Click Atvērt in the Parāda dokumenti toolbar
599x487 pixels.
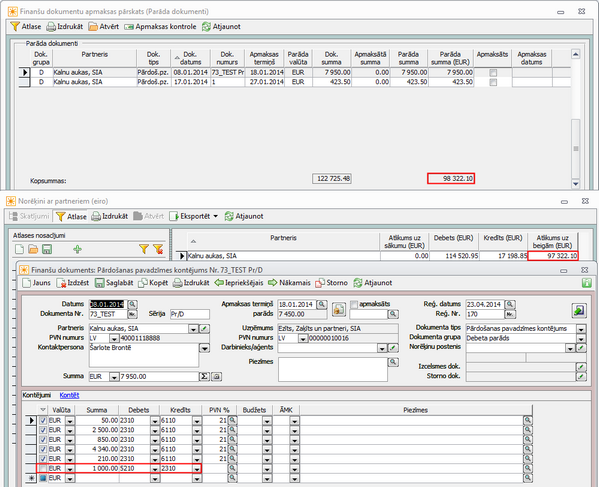tap(104, 27)
